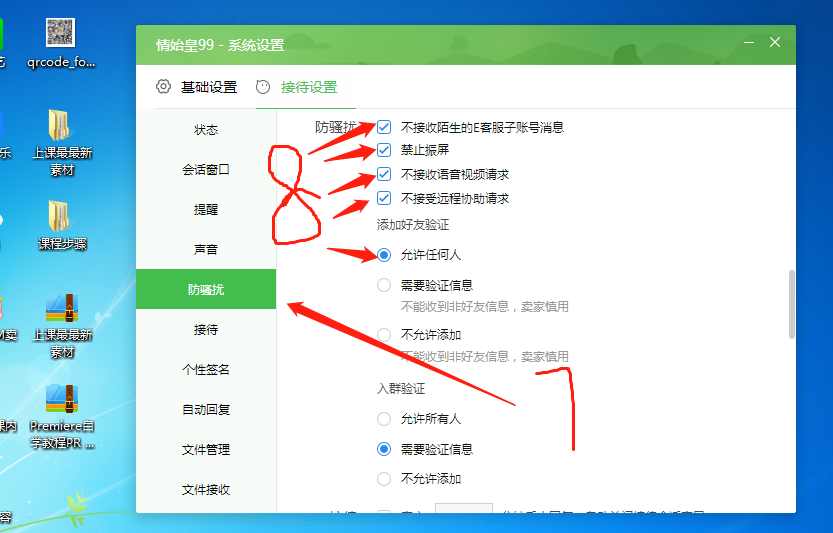Click the settings panel vertical scrollbar
This screenshot has width=833, height=533.
[792, 304]
